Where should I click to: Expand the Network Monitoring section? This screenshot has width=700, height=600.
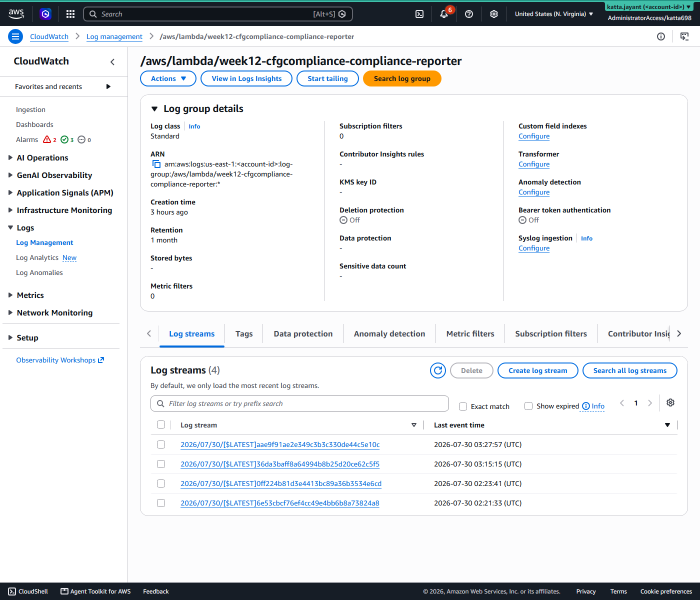click(x=10, y=312)
